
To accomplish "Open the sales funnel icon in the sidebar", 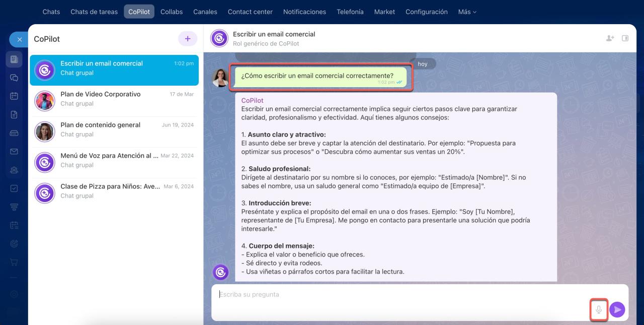I will point(14,207).
